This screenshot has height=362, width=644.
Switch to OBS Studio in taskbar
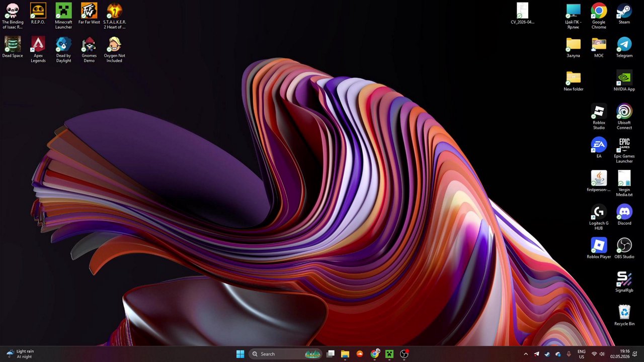click(404, 354)
